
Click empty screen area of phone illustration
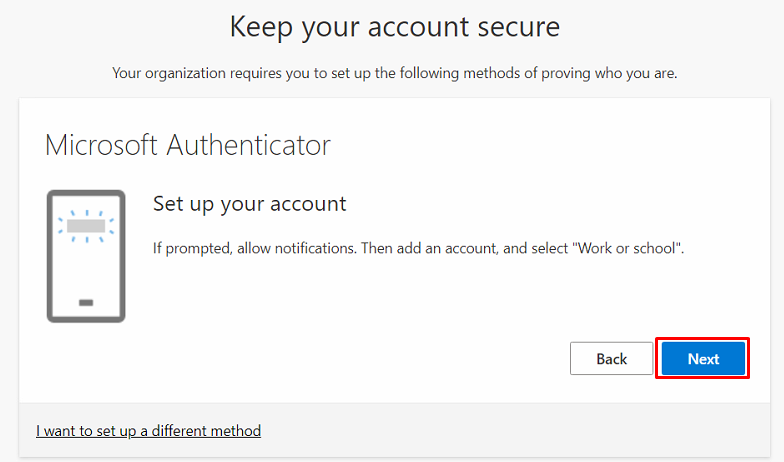click(86, 268)
